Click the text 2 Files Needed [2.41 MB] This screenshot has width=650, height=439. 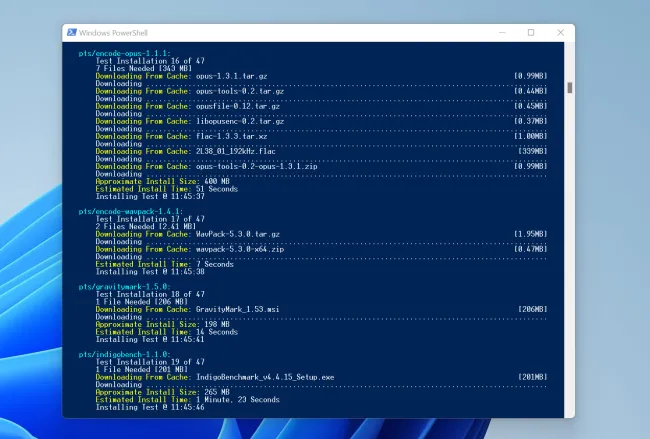(146, 226)
